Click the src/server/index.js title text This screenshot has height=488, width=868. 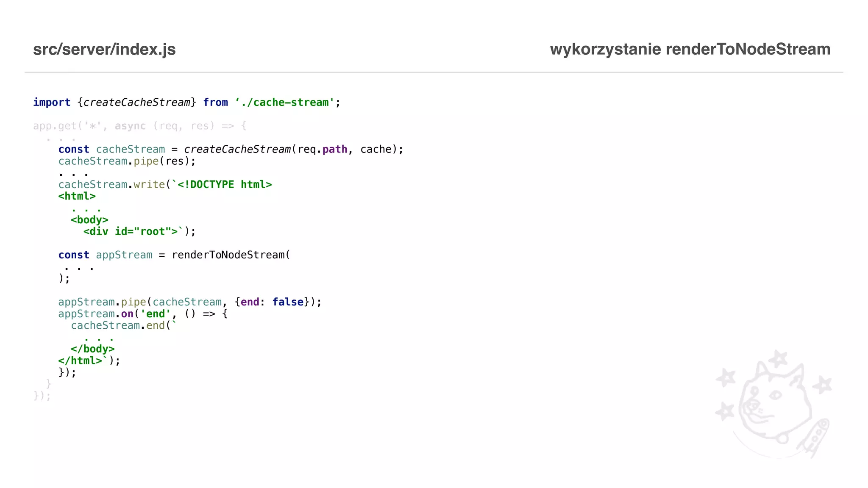tap(104, 50)
